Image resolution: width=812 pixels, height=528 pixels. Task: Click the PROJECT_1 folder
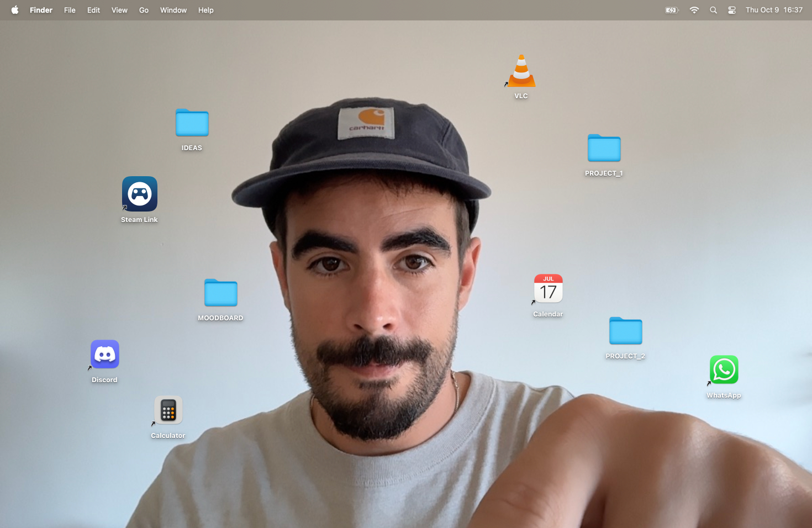(604, 149)
